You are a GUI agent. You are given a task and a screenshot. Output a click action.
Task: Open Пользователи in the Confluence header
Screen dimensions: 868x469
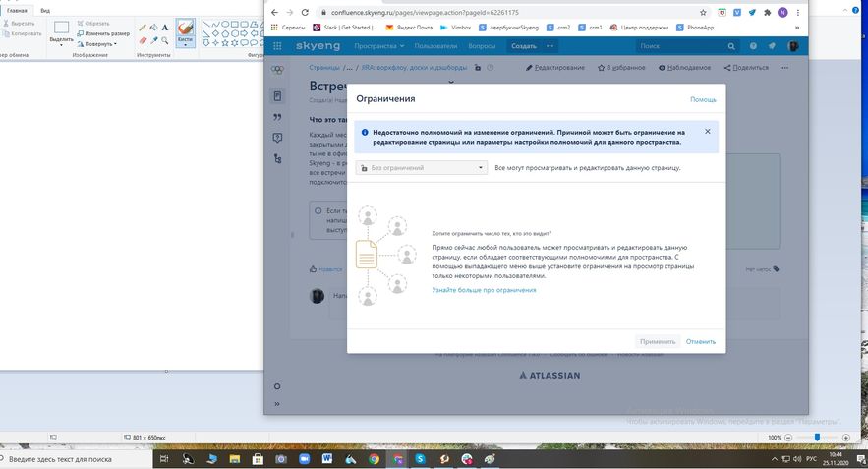coord(435,46)
